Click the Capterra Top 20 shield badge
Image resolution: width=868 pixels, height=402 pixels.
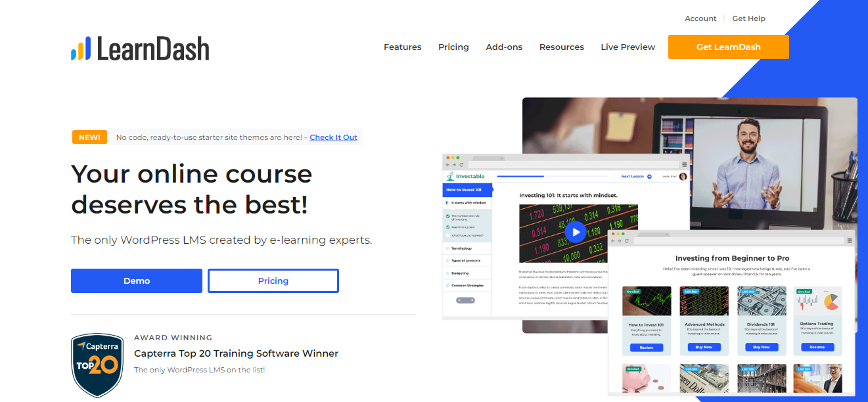point(97,365)
